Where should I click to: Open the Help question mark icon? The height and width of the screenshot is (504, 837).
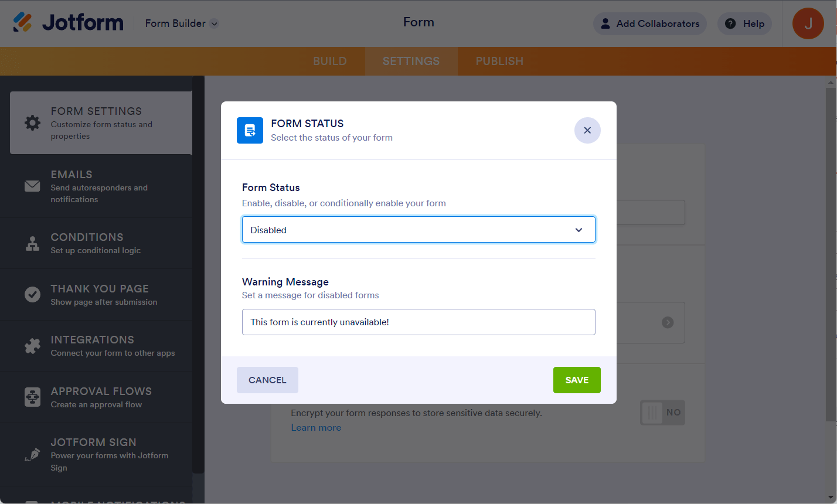pyautogui.click(x=730, y=23)
